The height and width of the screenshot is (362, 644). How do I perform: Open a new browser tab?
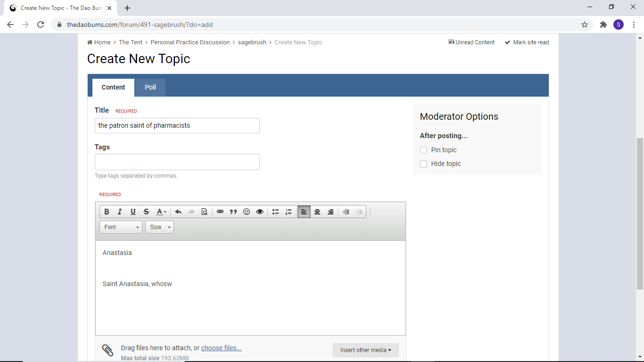127,8
